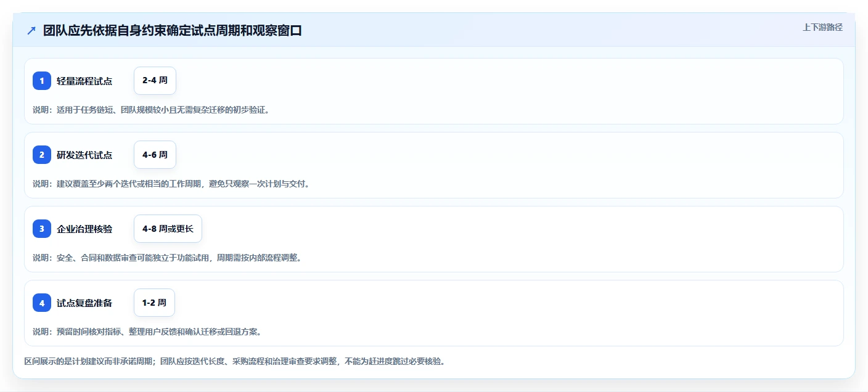Click the step 3 number badge
Viewport: 868px width, 392px height.
pos(42,229)
